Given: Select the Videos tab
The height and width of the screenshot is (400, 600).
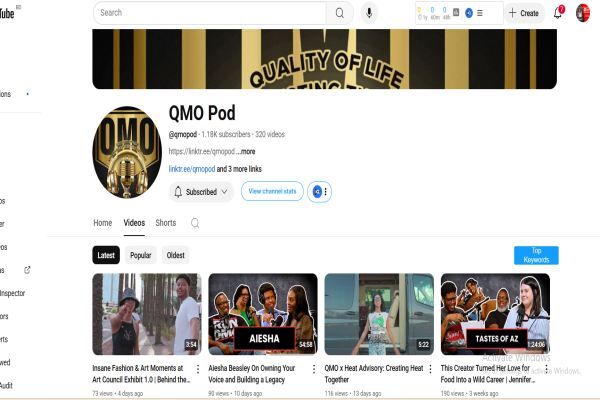Looking at the screenshot, I should tap(134, 223).
